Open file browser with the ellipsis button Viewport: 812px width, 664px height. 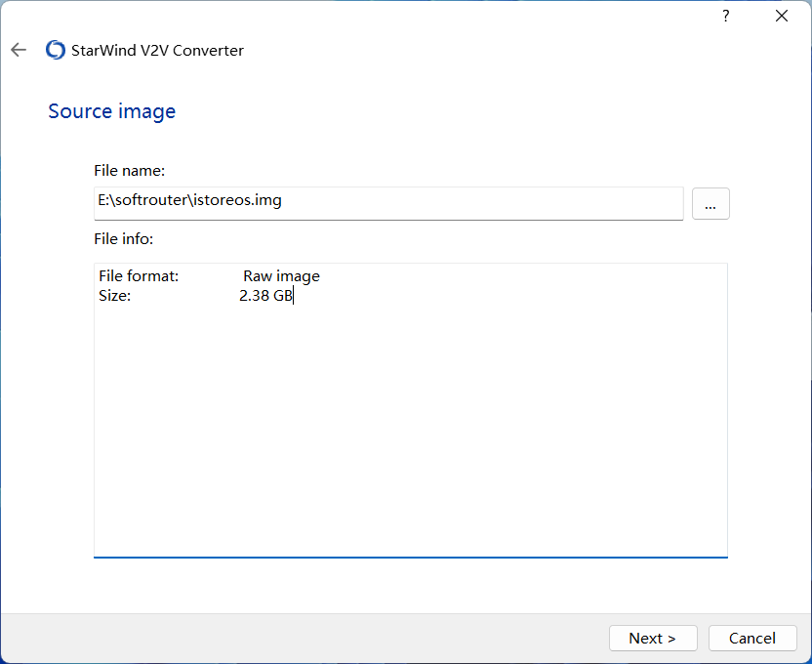click(x=710, y=204)
